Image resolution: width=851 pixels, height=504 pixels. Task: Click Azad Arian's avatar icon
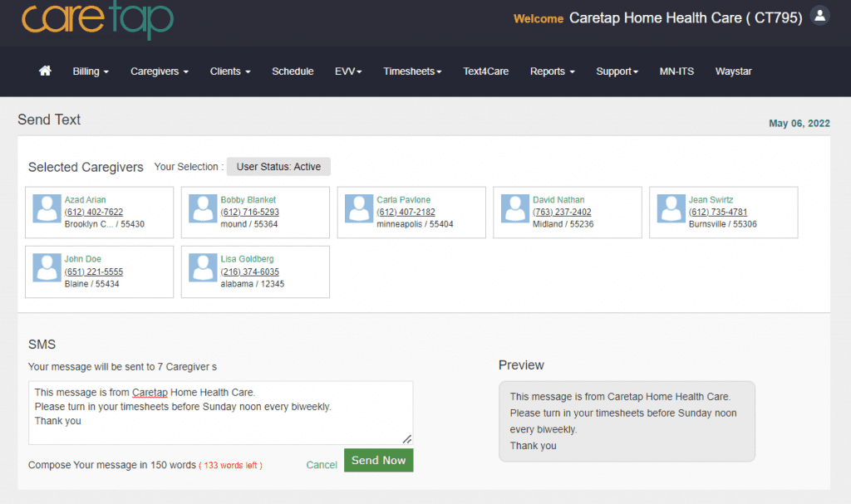[x=47, y=208]
